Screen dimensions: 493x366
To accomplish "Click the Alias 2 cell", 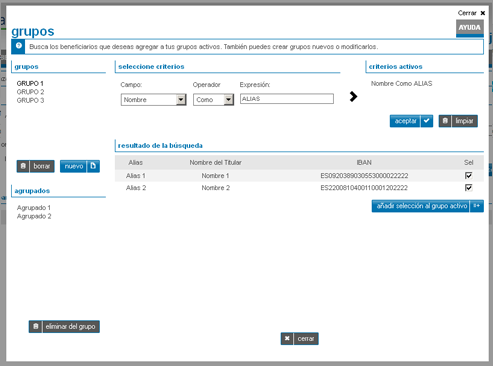I will coord(136,188).
